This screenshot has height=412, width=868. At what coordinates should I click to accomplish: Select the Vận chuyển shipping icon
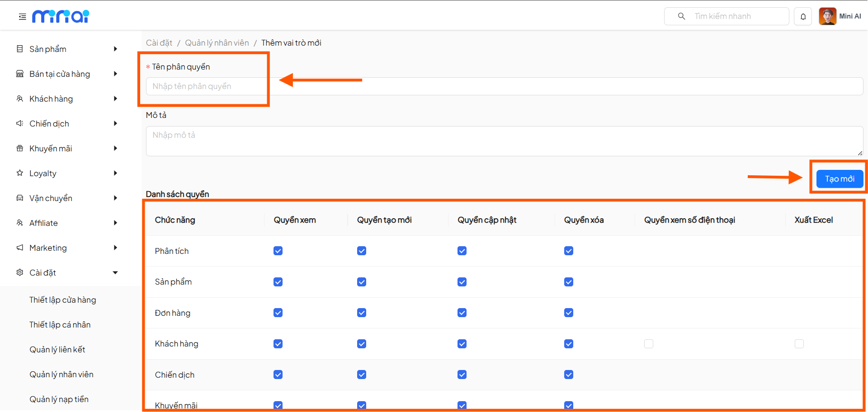pos(19,198)
